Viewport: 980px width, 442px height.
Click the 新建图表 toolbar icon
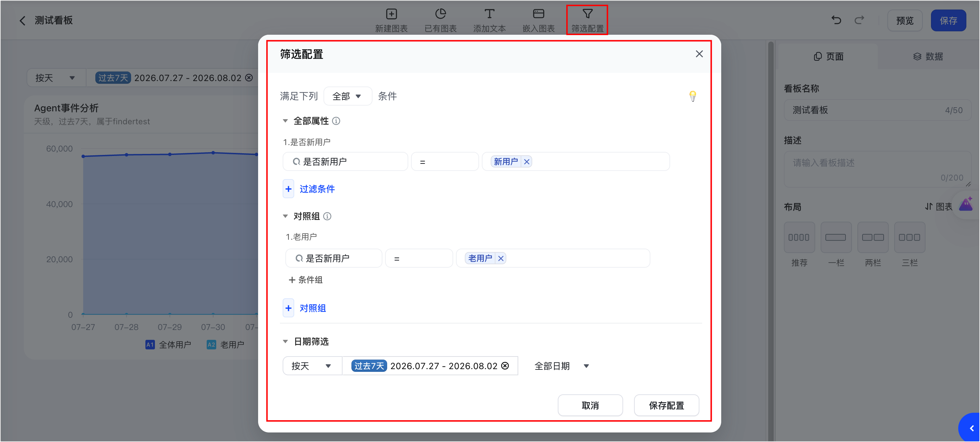(x=391, y=20)
